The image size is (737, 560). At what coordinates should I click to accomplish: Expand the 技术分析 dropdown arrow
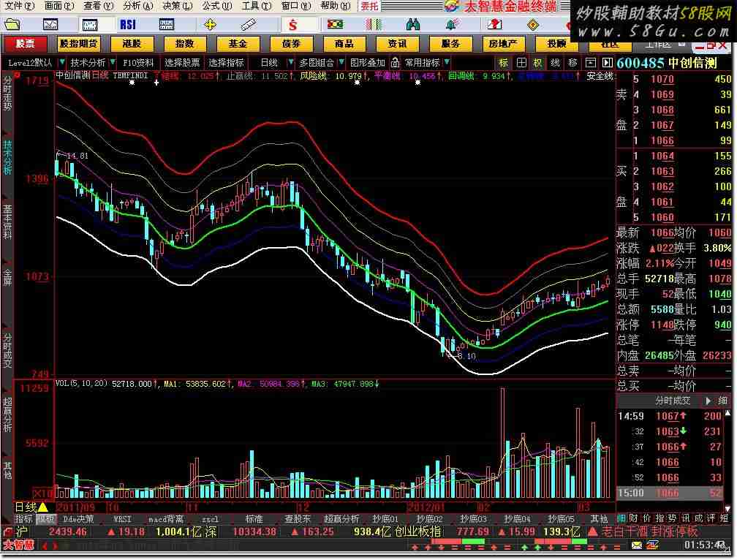(113, 62)
